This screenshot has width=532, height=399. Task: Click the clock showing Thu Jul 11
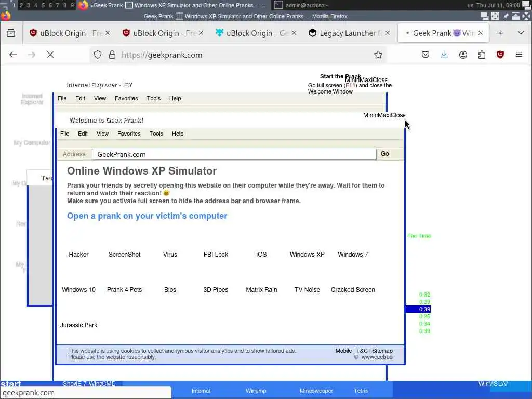point(498,5)
